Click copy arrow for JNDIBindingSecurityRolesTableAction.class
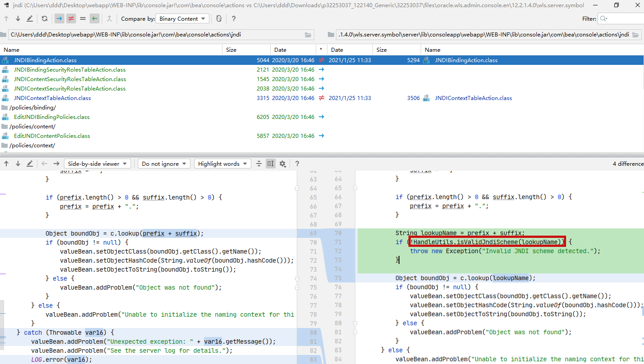 point(322,69)
